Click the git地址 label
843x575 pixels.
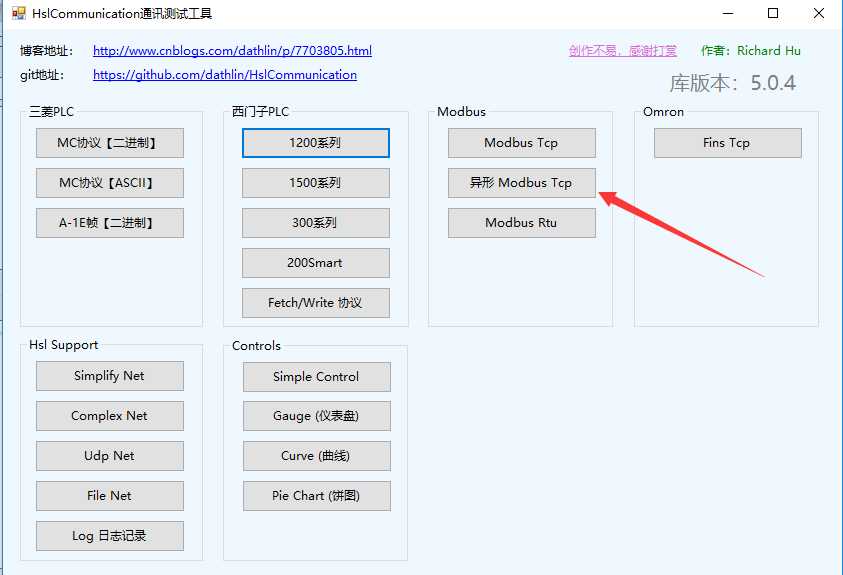[42, 75]
